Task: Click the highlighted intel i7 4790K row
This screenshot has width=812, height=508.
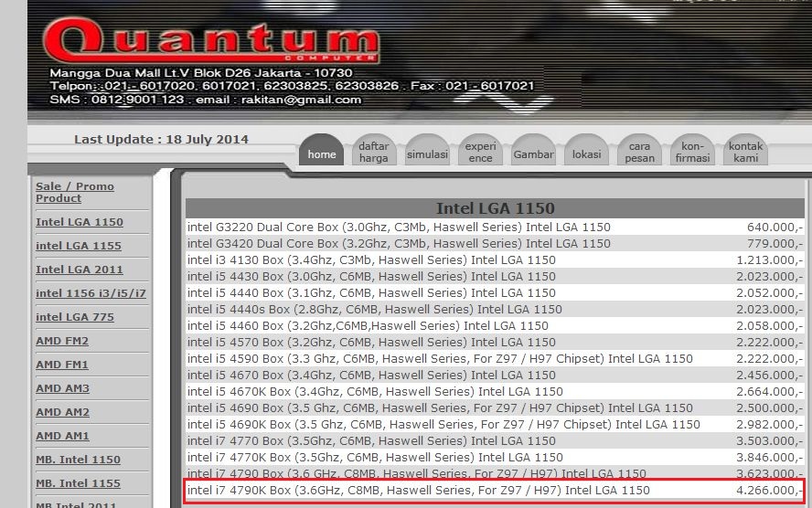Action: tap(494, 492)
